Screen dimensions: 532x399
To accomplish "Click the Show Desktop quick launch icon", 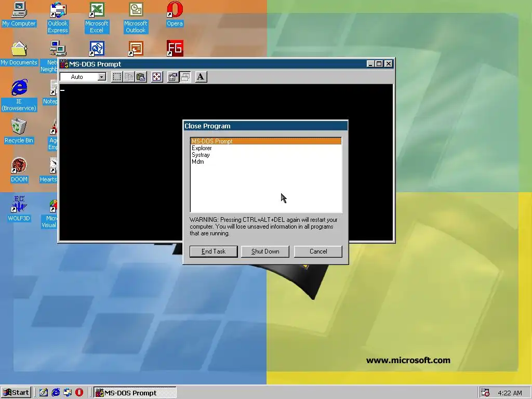I will [44, 393].
